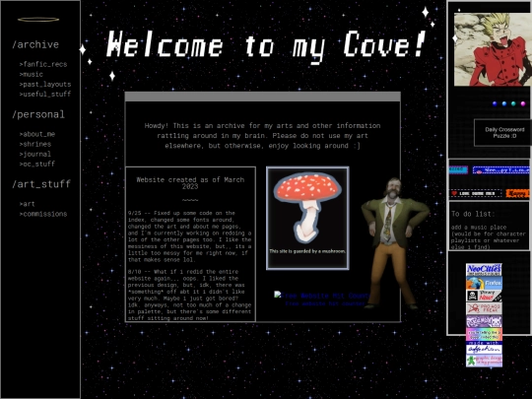Click the broken hit counter image icon
The width and height of the screenshot is (532, 399).
[278, 295]
